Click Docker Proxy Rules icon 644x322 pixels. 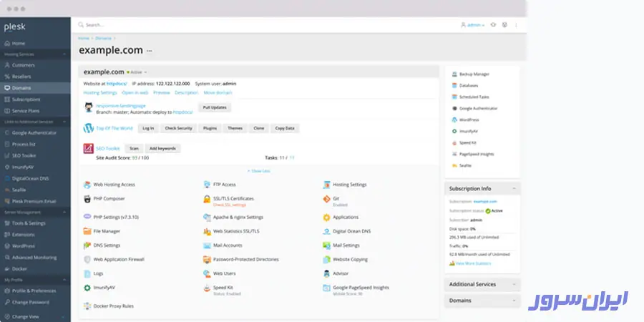click(x=87, y=306)
